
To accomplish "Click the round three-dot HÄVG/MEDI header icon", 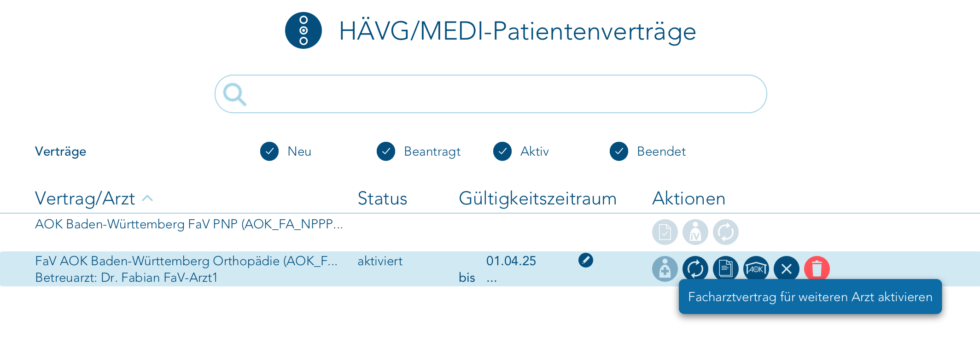I will pos(303,30).
